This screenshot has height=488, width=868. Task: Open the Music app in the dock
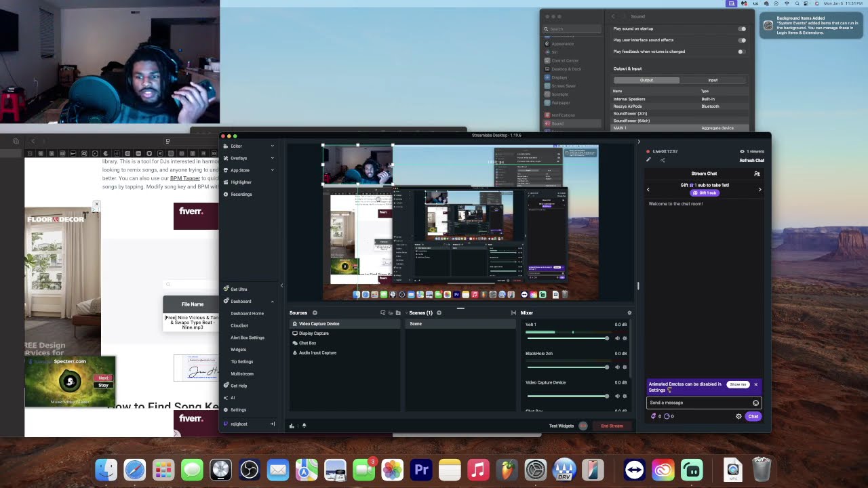478,470
